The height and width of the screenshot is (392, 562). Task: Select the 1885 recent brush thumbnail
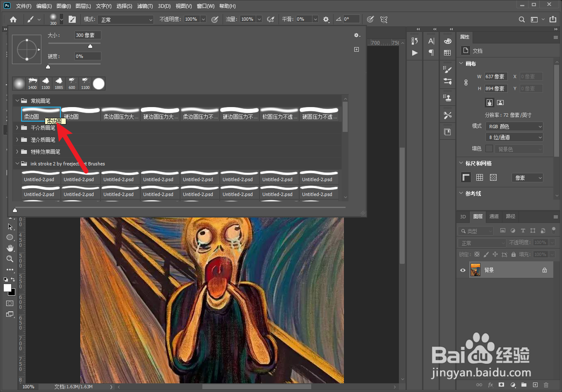[59, 84]
